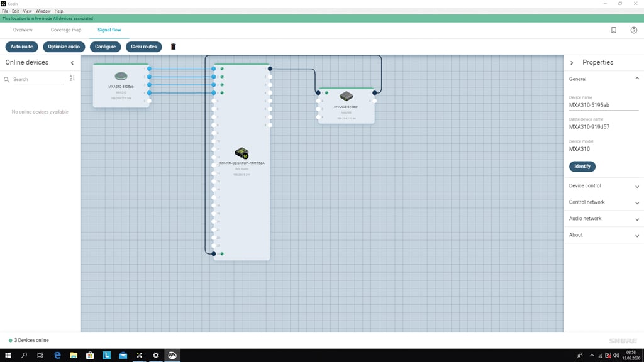Click the Optimize audio button
This screenshot has height=362, width=644.
point(64,47)
